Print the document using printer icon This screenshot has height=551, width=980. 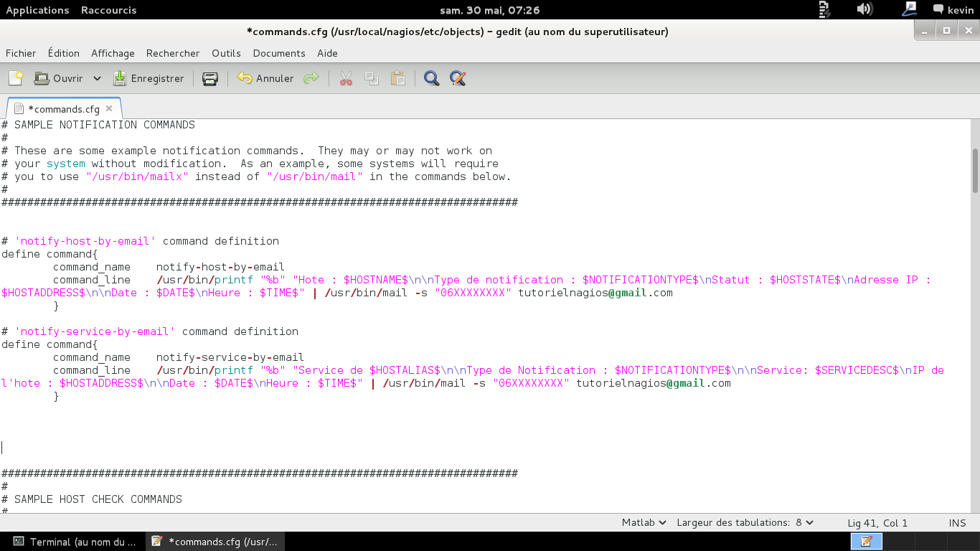(210, 78)
